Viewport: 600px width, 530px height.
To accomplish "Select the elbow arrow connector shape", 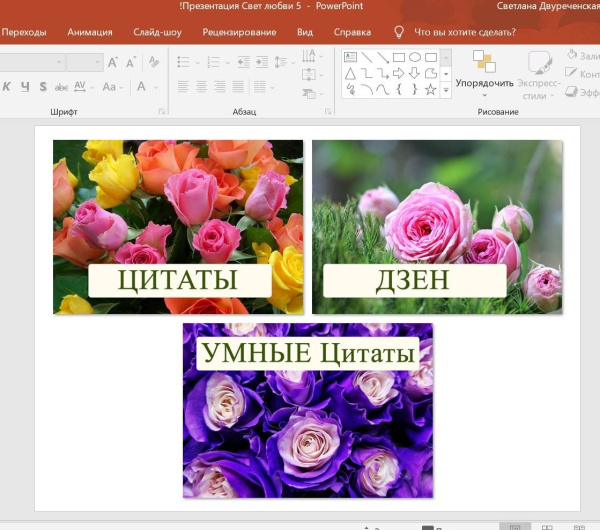I will point(383,73).
